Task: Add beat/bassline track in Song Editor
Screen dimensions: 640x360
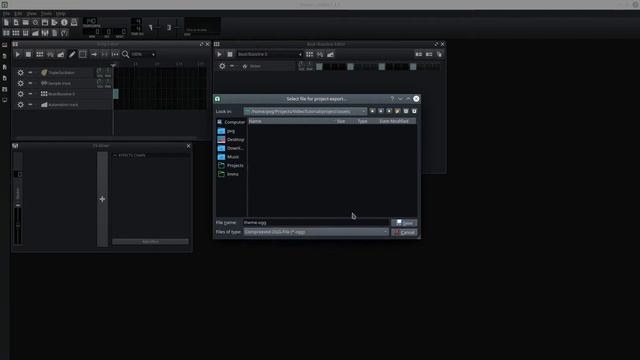Action: coord(40,54)
